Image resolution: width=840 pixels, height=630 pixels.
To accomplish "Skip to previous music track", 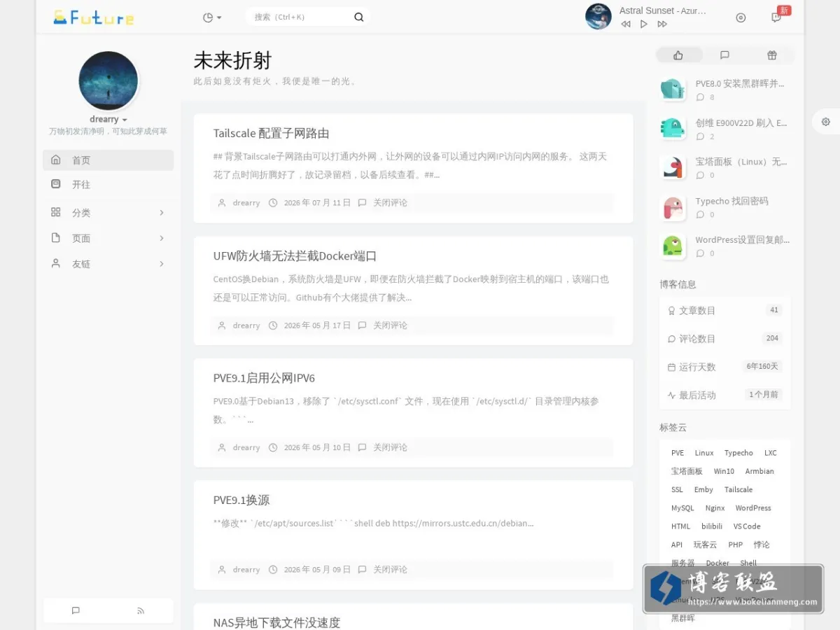I will pos(626,24).
